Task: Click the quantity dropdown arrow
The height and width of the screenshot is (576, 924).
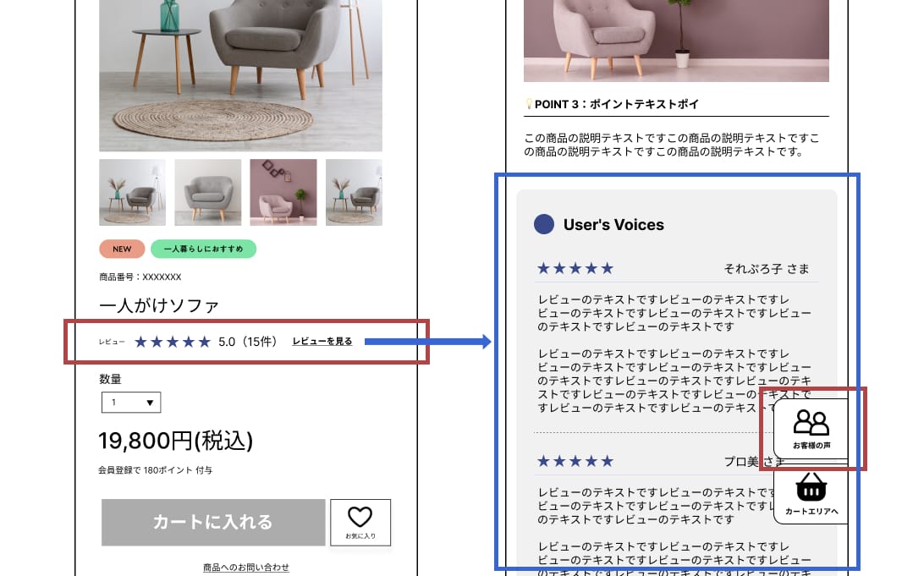Action: (150, 403)
